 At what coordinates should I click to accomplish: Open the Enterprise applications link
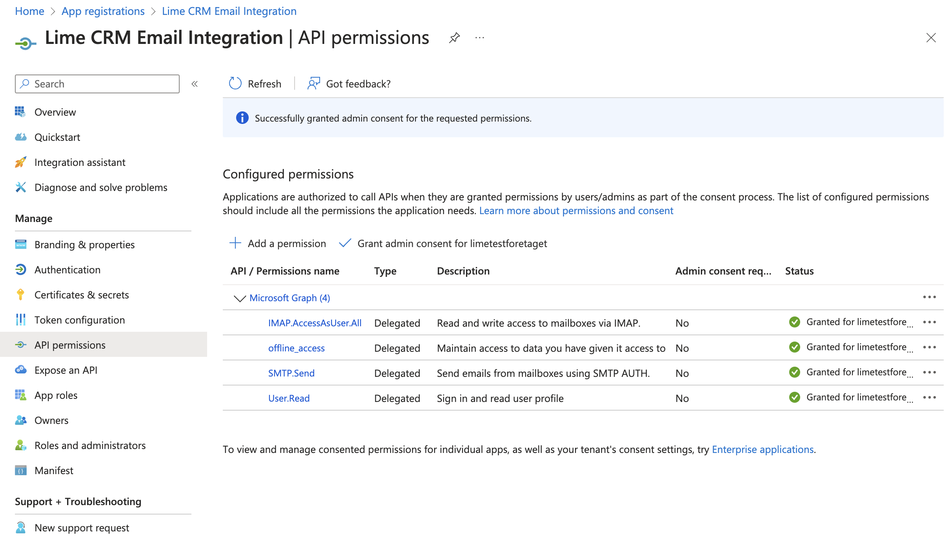(763, 449)
